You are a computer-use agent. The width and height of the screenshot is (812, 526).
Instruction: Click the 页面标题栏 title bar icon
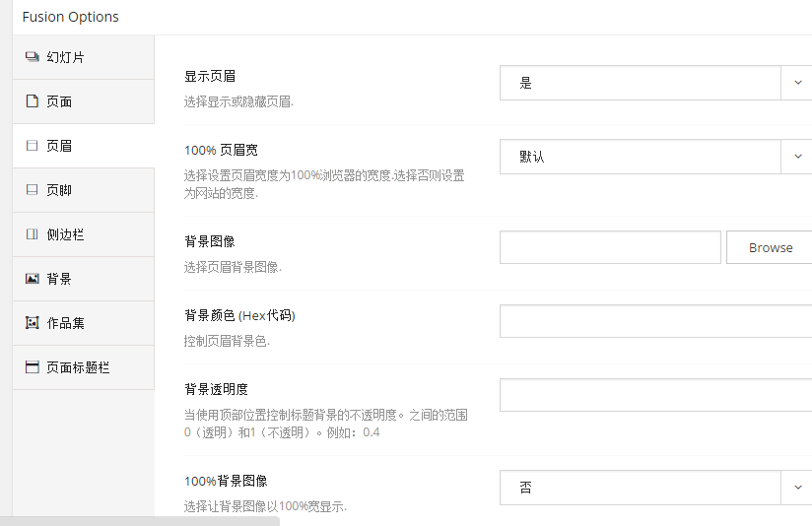click(32, 367)
